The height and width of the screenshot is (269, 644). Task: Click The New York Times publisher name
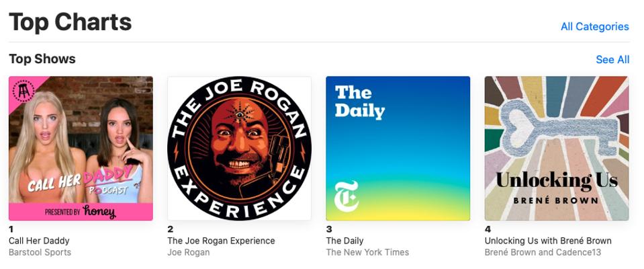point(367,252)
